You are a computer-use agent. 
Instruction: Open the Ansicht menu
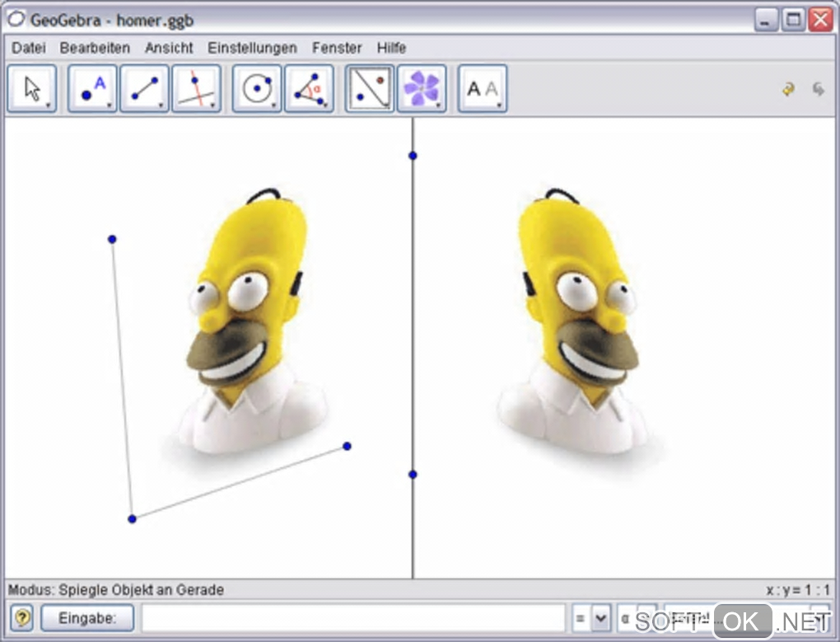coord(169,48)
